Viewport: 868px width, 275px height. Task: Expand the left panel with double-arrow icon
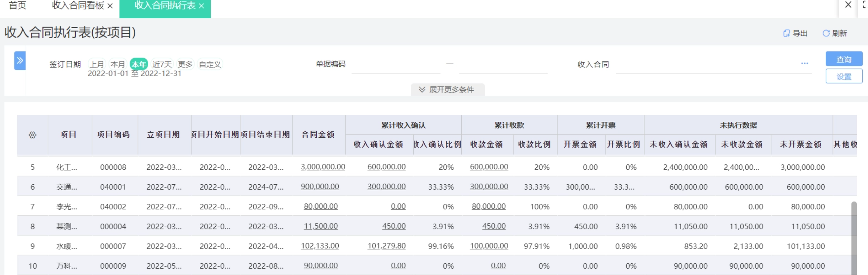(x=20, y=61)
